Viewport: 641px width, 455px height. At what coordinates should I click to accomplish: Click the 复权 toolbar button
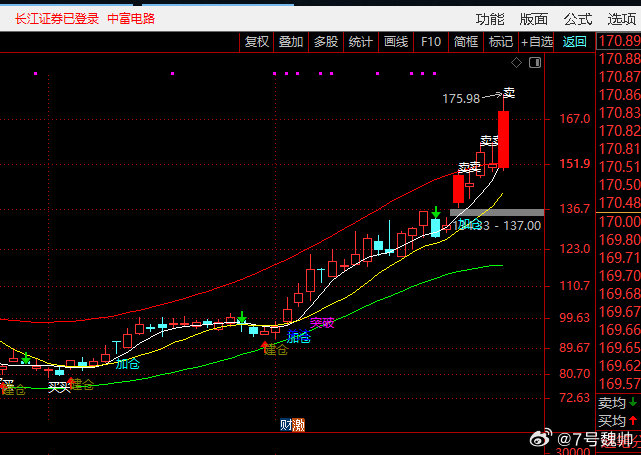pyautogui.click(x=257, y=42)
